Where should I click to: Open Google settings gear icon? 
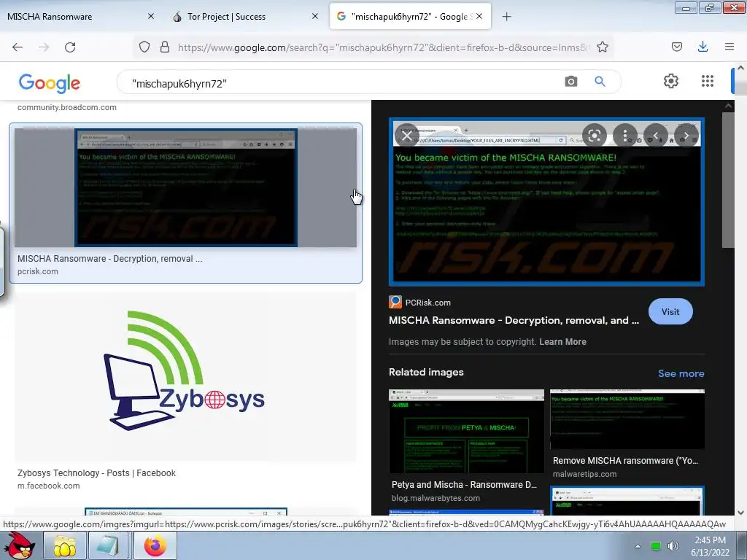[671, 81]
